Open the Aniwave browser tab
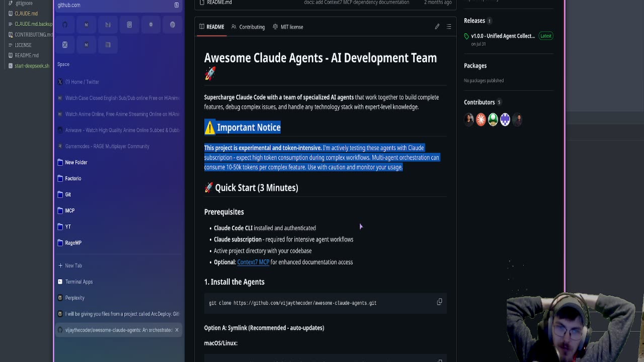 coord(119,130)
